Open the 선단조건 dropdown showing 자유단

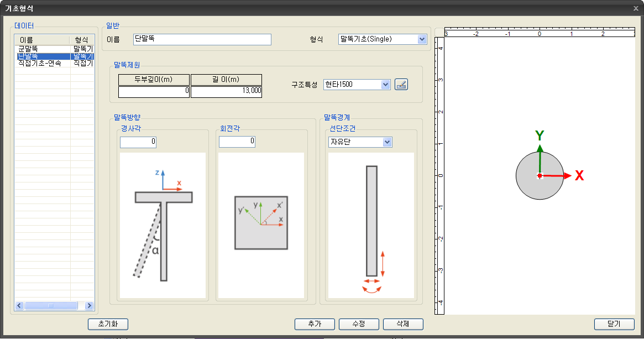[x=360, y=142]
